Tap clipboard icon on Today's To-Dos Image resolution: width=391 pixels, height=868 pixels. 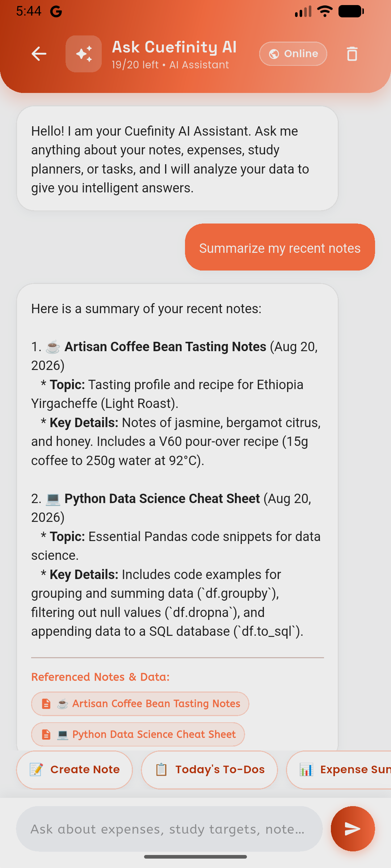161,770
